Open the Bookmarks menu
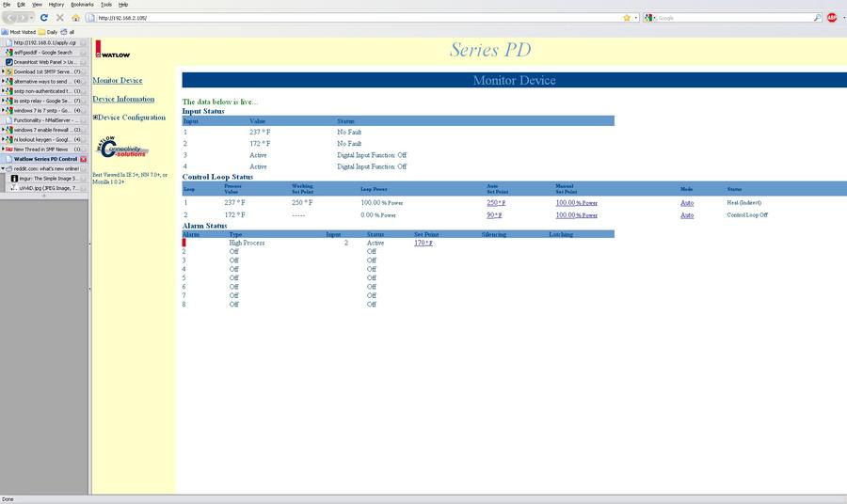This screenshot has width=847, height=504. tap(82, 5)
